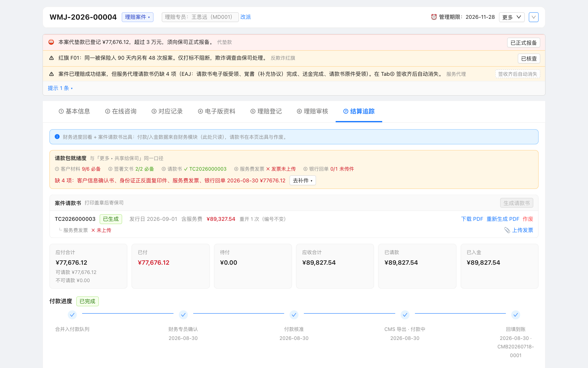The image size is (588, 368).
Task: Click the red stop icon on 代垫款 alert
Action: (51, 42)
